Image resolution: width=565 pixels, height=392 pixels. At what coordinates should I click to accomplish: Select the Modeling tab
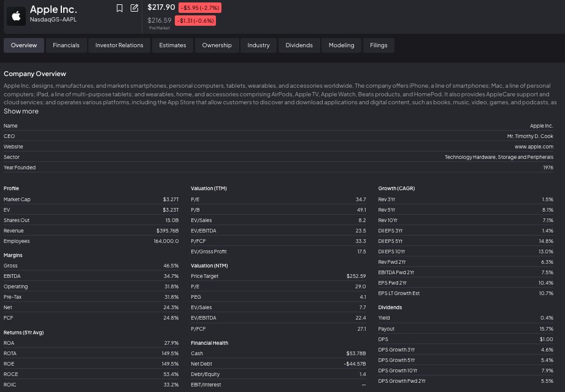(x=341, y=45)
